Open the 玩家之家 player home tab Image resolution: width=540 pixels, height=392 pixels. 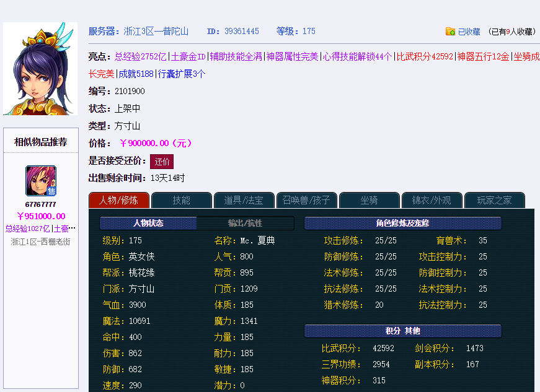495,200
